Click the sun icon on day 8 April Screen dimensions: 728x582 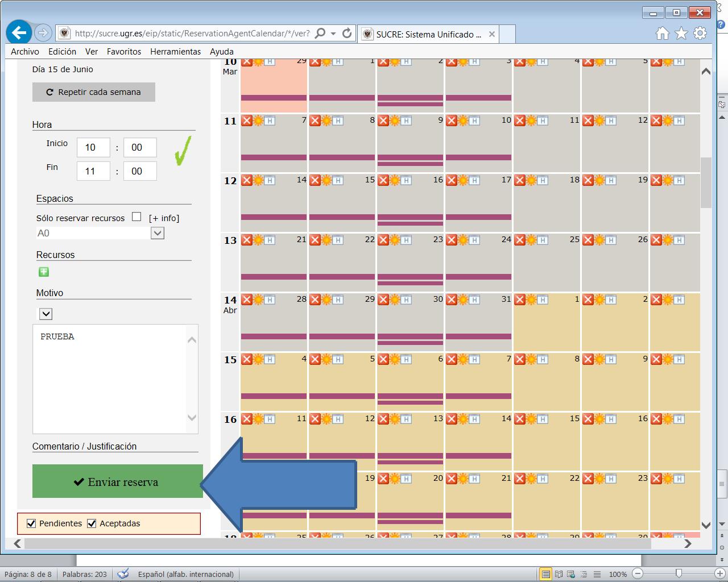pos(531,359)
